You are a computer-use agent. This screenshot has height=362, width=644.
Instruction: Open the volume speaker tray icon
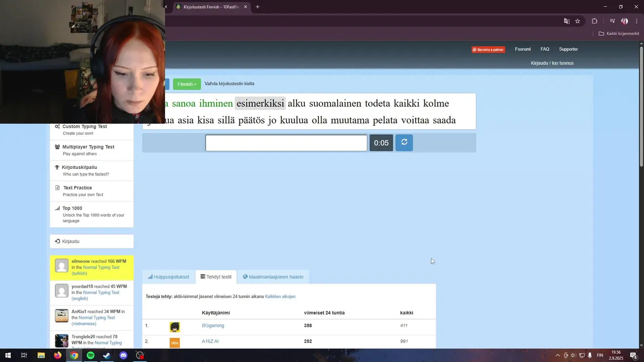click(x=573, y=355)
